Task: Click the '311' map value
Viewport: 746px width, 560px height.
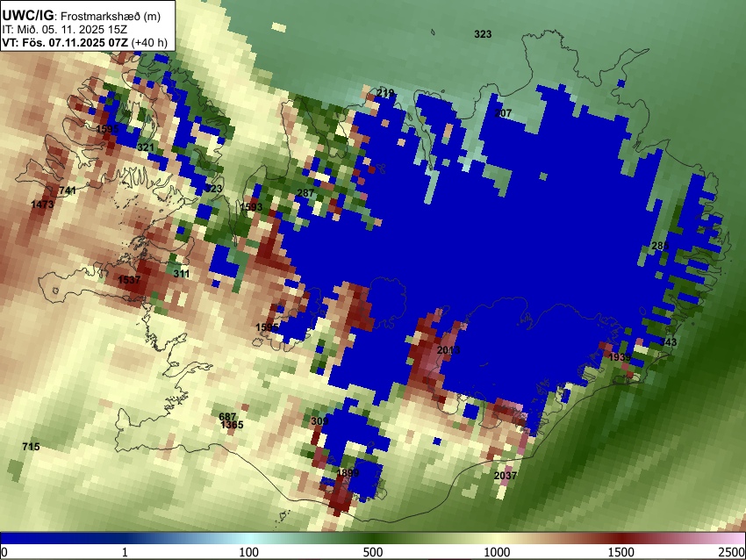Action: pyautogui.click(x=182, y=274)
